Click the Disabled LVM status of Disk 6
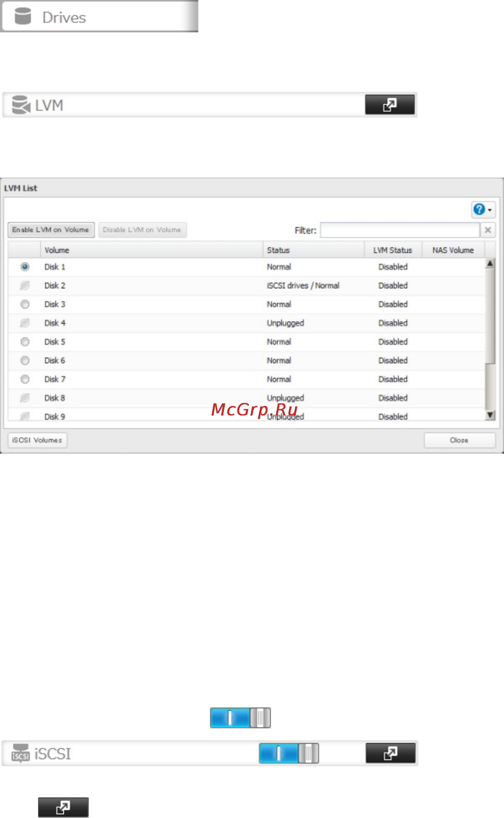This screenshot has width=504, height=818. tap(393, 360)
